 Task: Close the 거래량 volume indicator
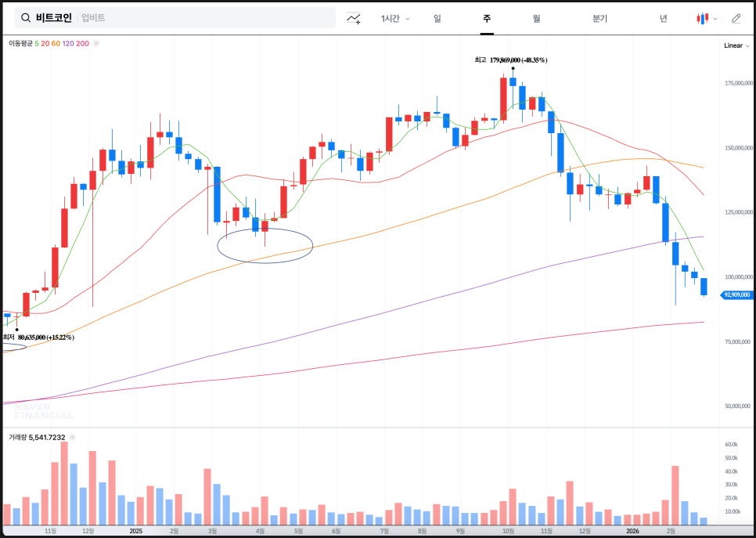point(72,437)
